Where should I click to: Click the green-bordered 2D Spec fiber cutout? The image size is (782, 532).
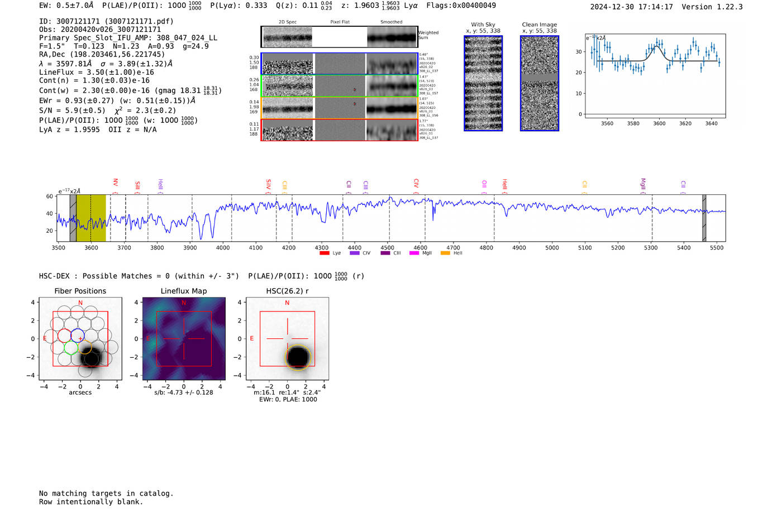click(x=288, y=86)
